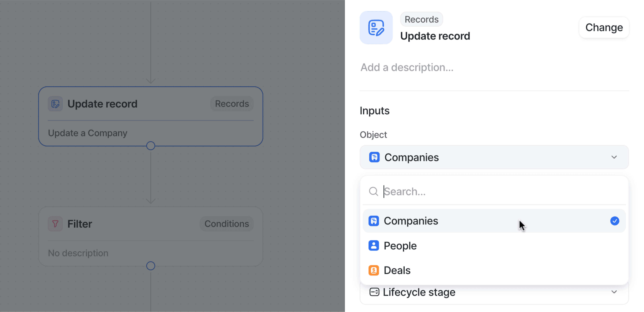
Task: Click the Update record icon in panel header
Action: (x=376, y=27)
